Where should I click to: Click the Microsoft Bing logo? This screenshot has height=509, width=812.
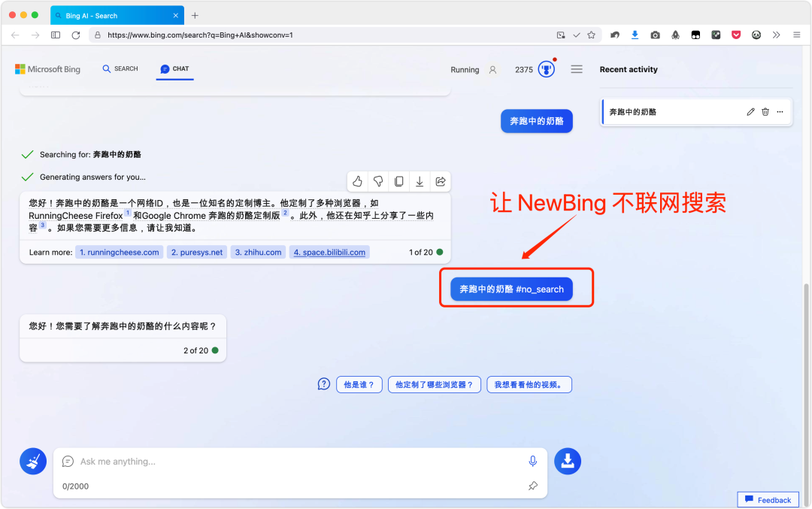click(x=47, y=69)
